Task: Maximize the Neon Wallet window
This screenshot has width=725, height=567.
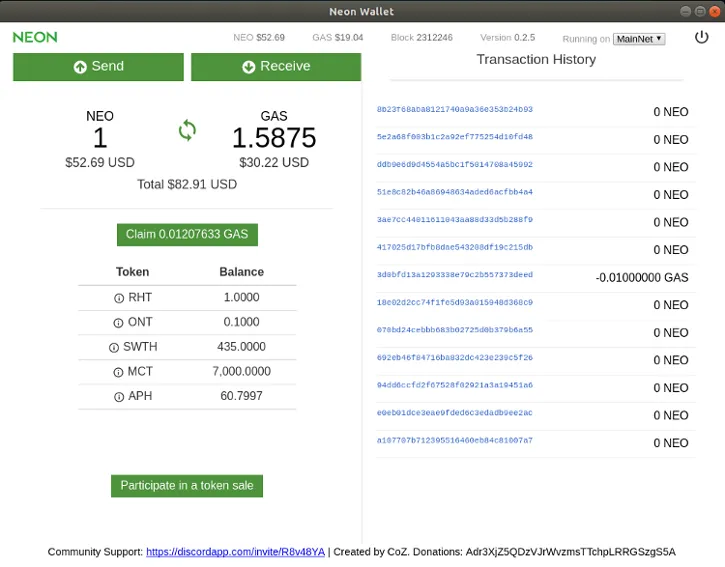Action: pos(700,12)
